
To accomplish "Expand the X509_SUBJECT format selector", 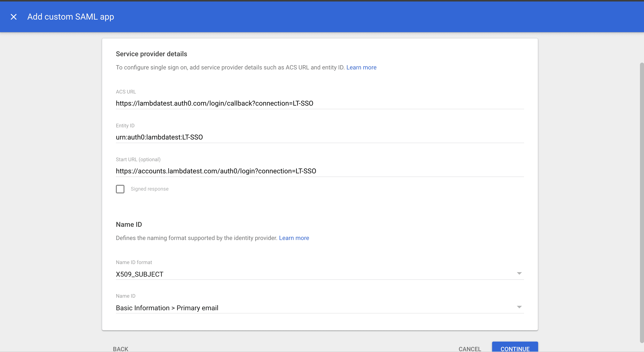I will click(520, 273).
